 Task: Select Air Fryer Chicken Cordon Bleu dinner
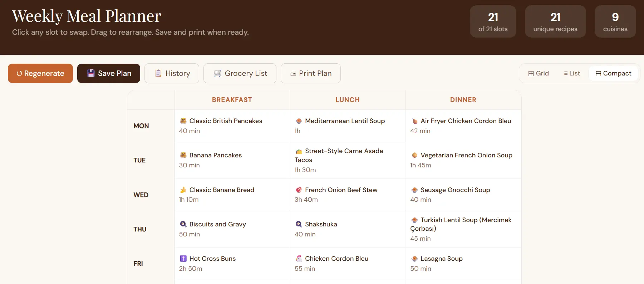[463, 126]
